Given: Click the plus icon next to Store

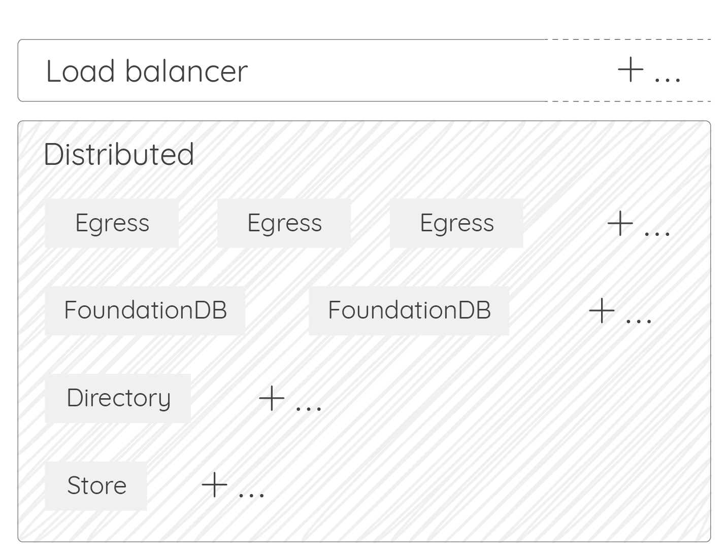Looking at the screenshot, I should point(214,485).
